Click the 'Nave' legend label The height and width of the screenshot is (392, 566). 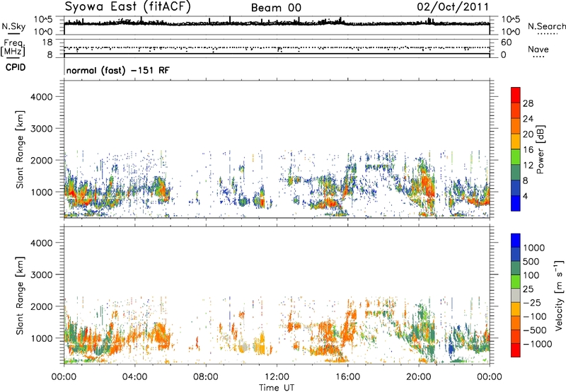(x=538, y=50)
